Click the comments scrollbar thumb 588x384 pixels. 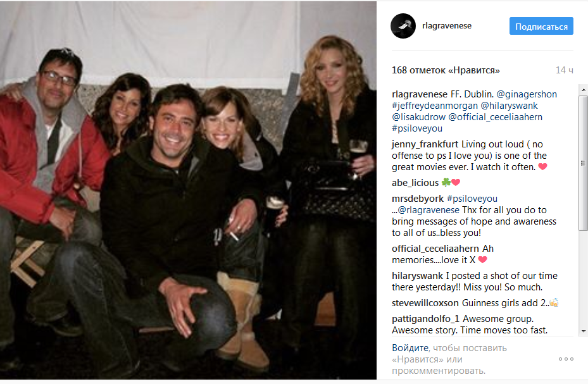coord(583,163)
